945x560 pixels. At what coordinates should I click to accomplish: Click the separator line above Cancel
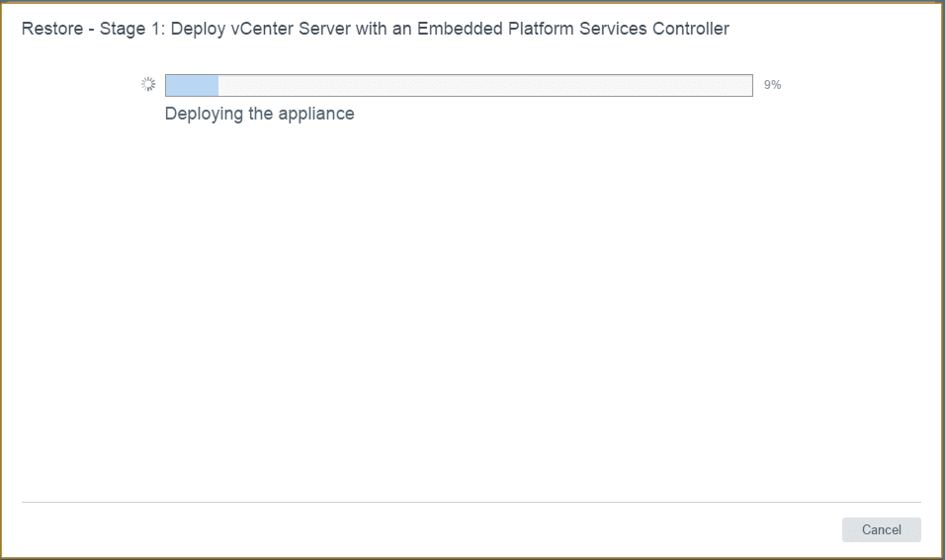click(471, 502)
